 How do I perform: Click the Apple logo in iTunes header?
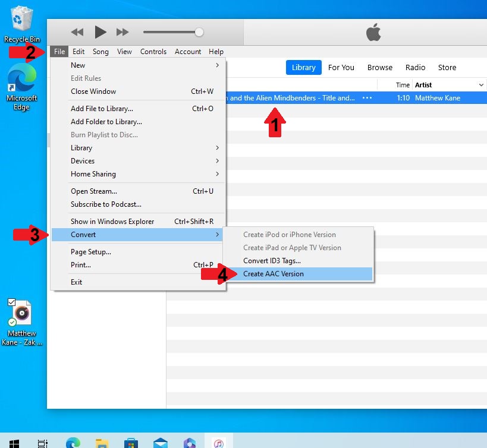point(373,32)
